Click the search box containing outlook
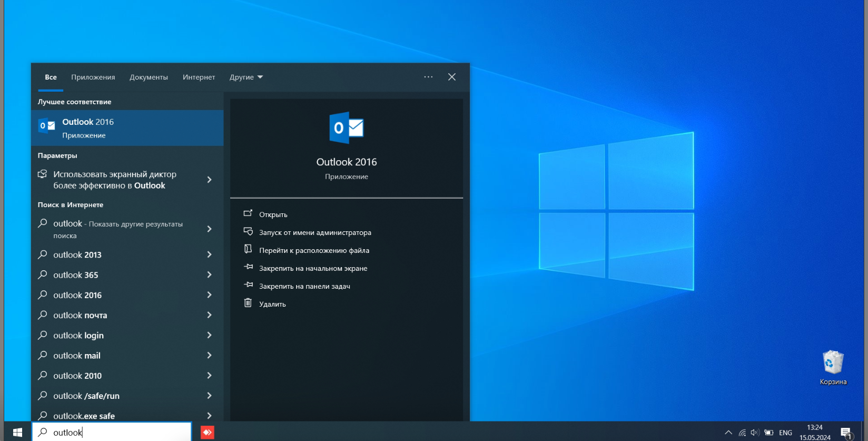 pyautogui.click(x=112, y=432)
